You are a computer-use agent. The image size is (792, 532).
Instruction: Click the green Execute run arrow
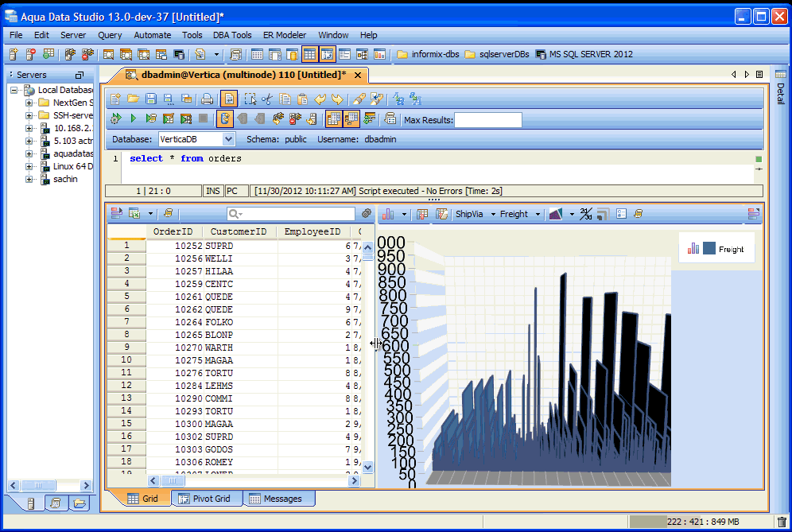(133, 119)
